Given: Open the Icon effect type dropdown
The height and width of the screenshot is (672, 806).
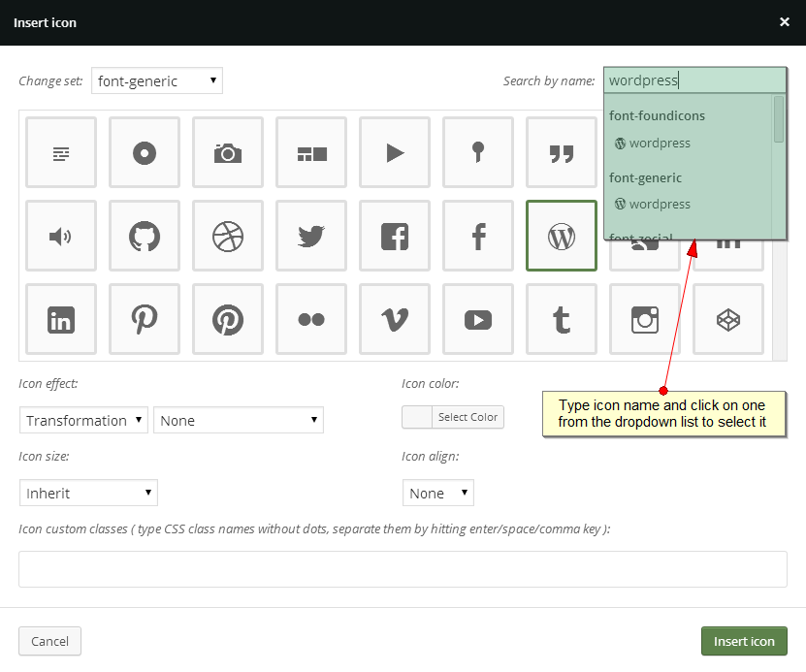Looking at the screenshot, I should click(x=83, y=420).
